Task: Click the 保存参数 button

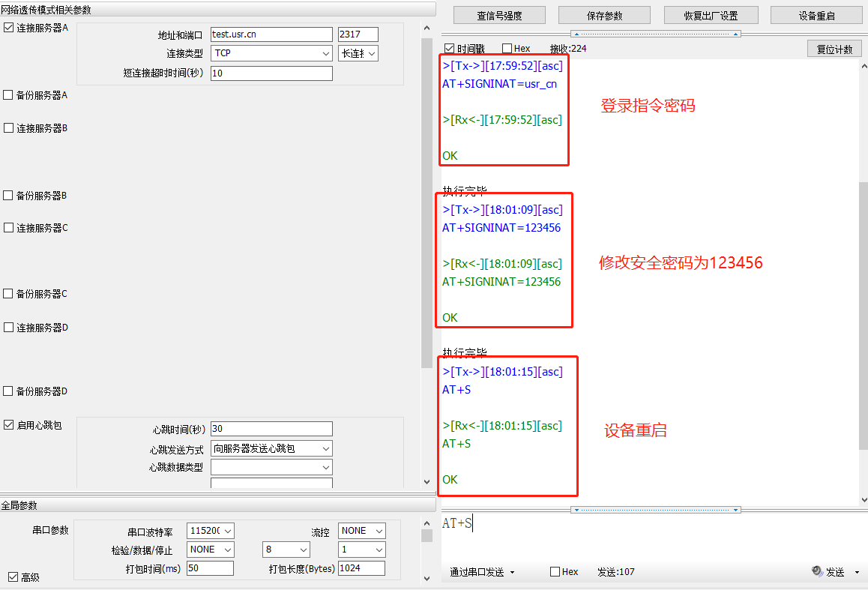Action: (605, 15)
